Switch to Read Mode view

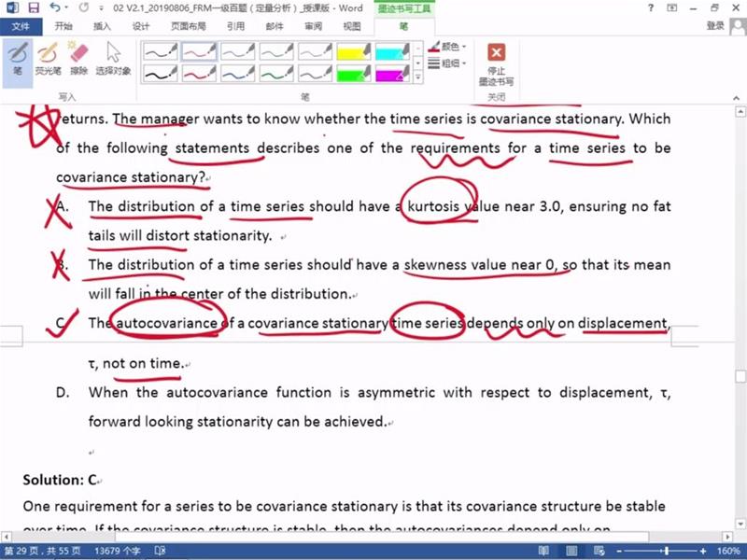(544, 551)
